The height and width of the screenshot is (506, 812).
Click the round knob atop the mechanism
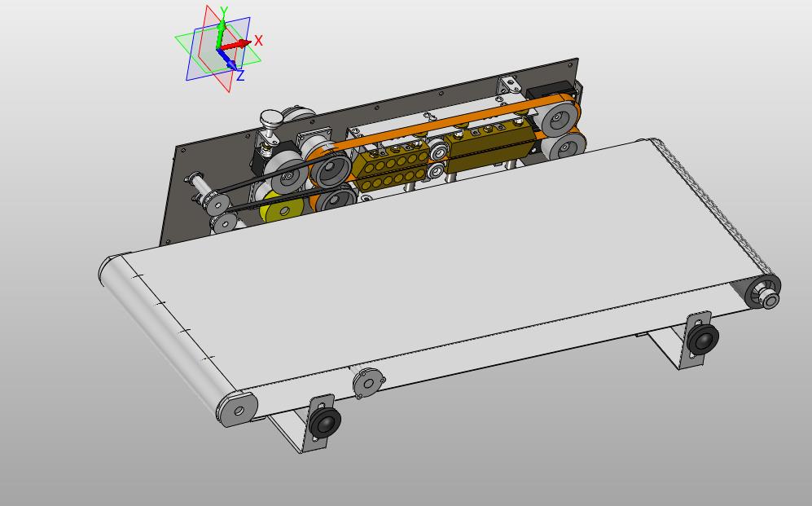(x=271, y=118)
